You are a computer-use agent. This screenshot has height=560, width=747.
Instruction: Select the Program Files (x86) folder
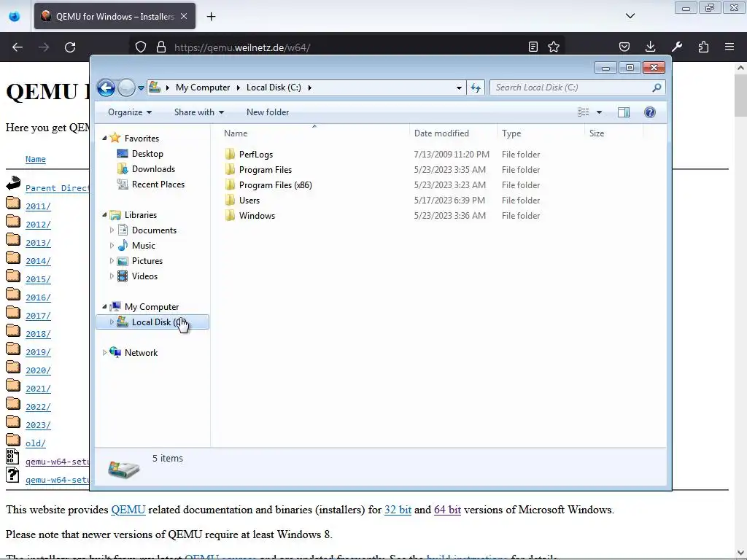pos(275,185)
